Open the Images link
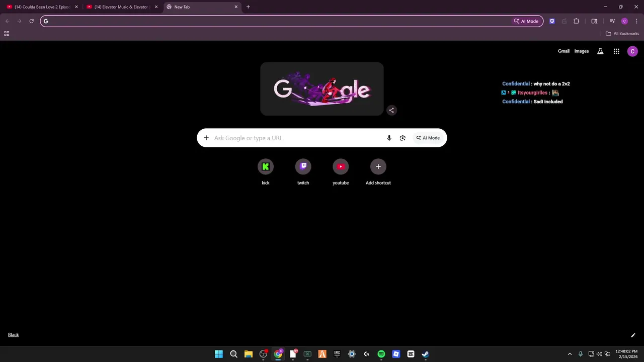 pyautogui.click(x=582, y=51)
